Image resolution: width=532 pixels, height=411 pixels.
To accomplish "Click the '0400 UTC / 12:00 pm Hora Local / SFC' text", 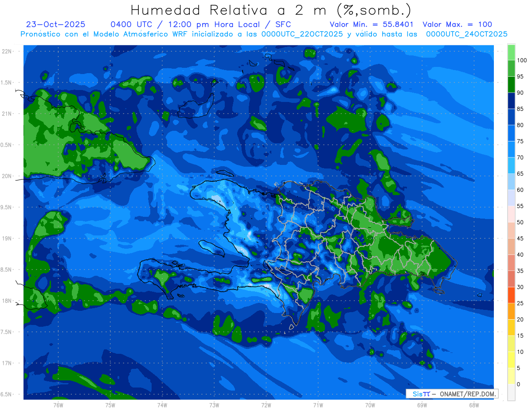I will click(200, 24).
